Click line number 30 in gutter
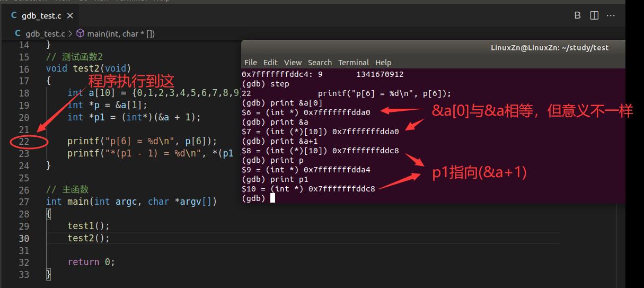The height and width of the screenshot is (288, 644). click(24, 238)
